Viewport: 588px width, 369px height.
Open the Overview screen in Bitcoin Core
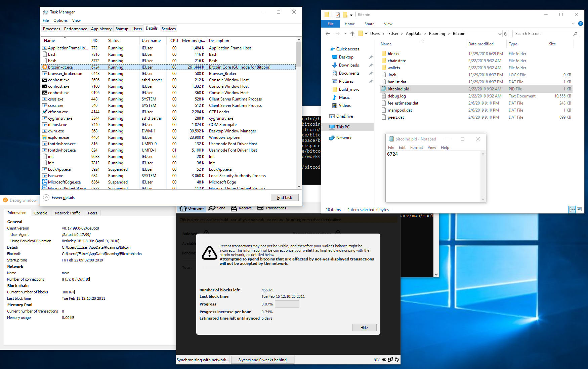[x=191, y=208]
